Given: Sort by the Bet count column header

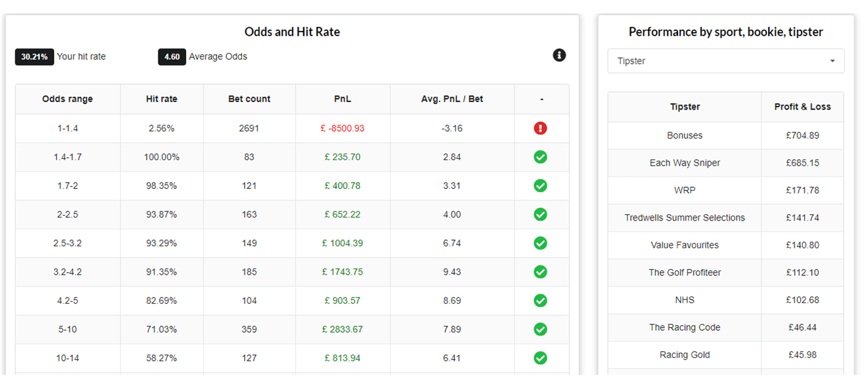Looking at the screenshot, I should pyautogui.click(x=249, y=99).
